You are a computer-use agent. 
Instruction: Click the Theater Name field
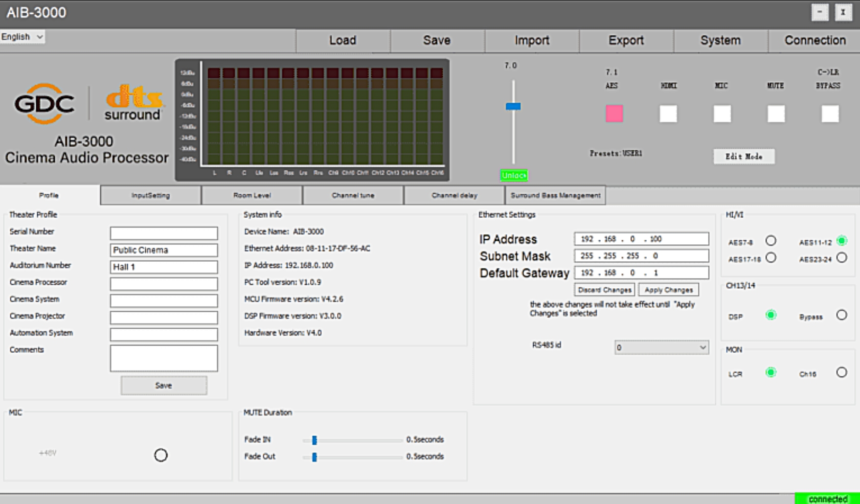pyautogui.click(x=164, y=250)
